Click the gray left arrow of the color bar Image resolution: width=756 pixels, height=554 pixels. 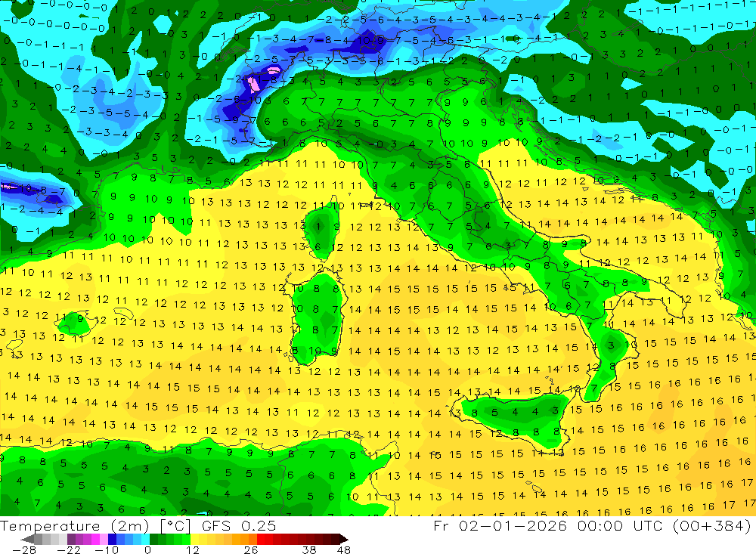(x=27, y=539)
